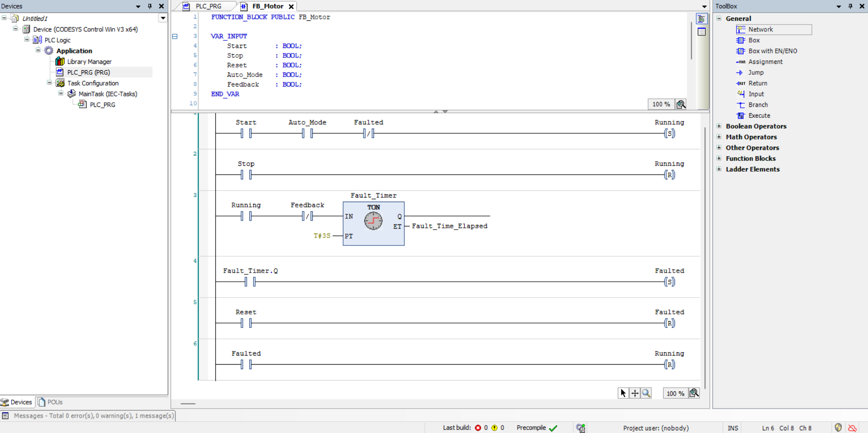Expand Ladder Elements section

[x=719, y=169]
